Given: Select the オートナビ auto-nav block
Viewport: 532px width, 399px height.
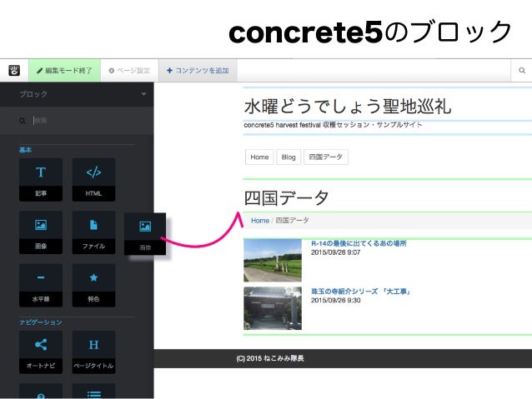Looking at the screenshot, I should pyautogui.click(x=41, y=352).
